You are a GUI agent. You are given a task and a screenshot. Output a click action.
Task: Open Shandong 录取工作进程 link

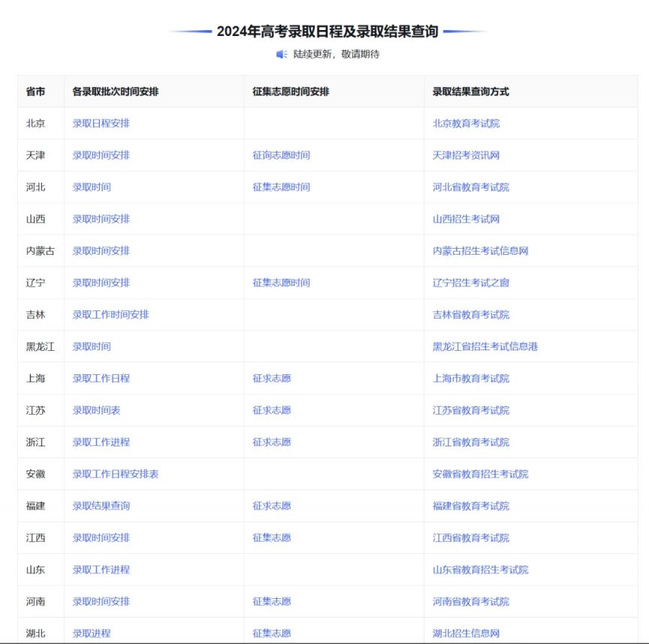click(101, 570)
